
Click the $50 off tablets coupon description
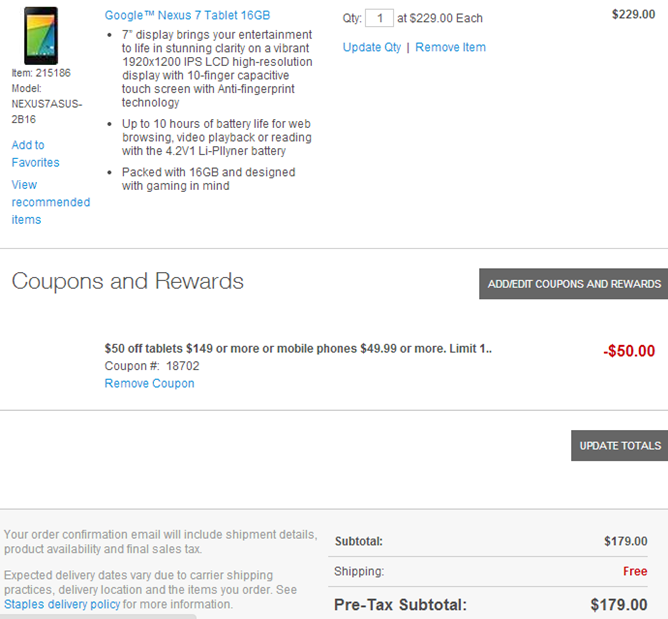pyautogui.click(x=298, y=348)
